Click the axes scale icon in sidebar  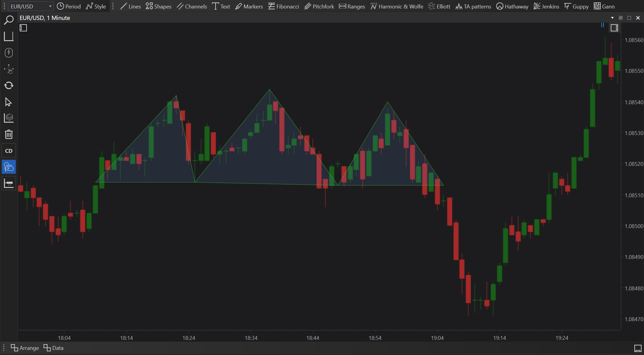pos(9,37)
